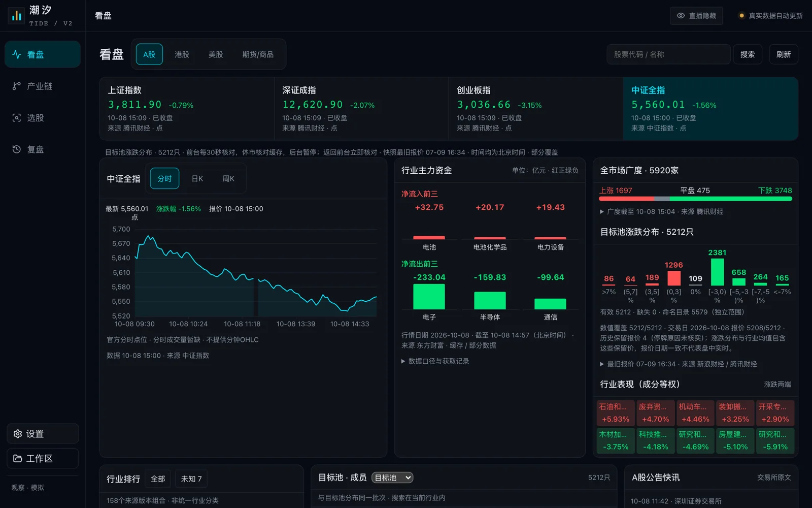This screenshot has height=508, width=812.
Task: Select the A股 market tab
Action: tap(149, 54)
